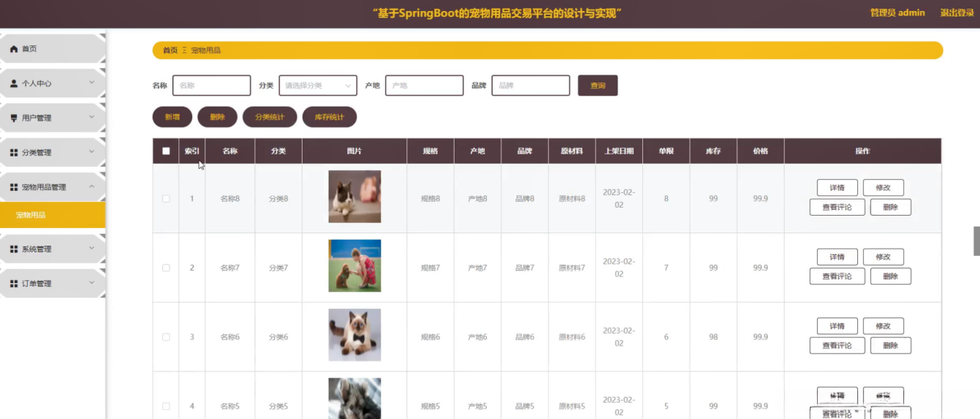Click the 查询 search button

(598, 86)
